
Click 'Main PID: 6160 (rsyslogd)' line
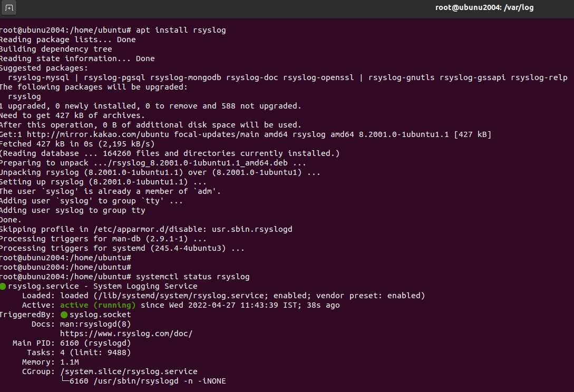72,344
